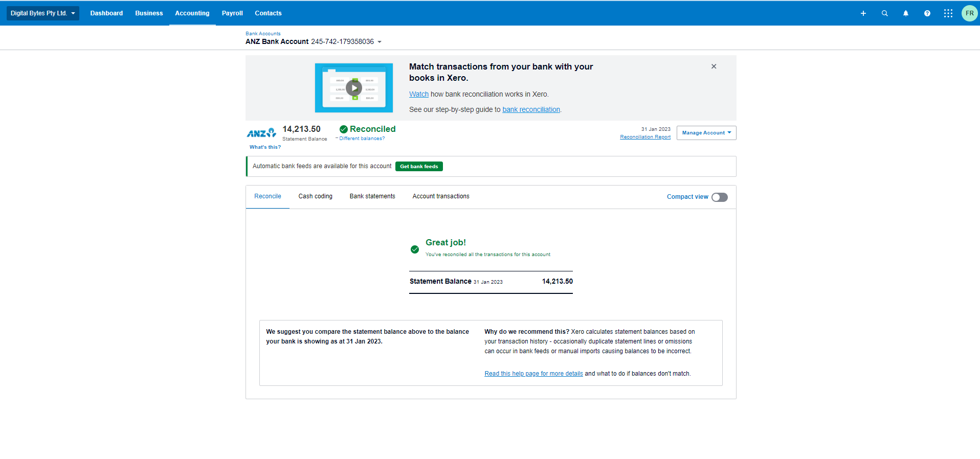Viewport: 980px width, 459px height.
Task: Open the FR user profile avatar
Action: tap(969, 13)
